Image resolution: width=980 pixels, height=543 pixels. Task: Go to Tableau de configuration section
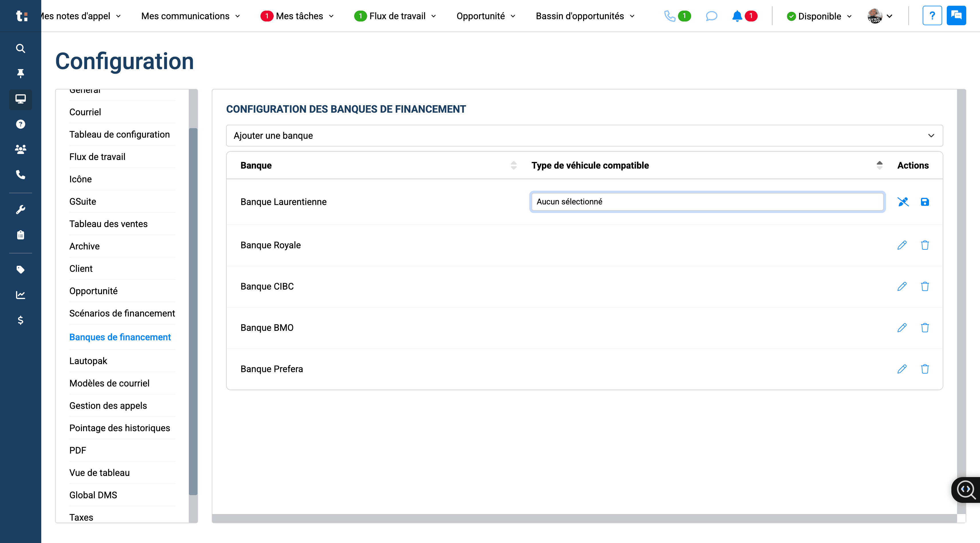119,134
